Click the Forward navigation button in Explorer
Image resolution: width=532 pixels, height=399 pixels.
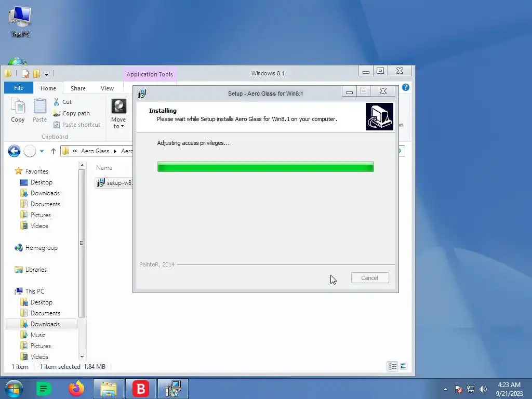click(x=30, y=151)
